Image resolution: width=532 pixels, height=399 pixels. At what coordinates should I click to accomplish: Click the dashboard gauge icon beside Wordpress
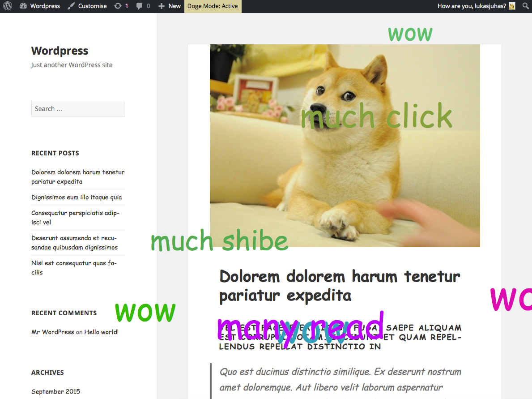pos(23,6)
